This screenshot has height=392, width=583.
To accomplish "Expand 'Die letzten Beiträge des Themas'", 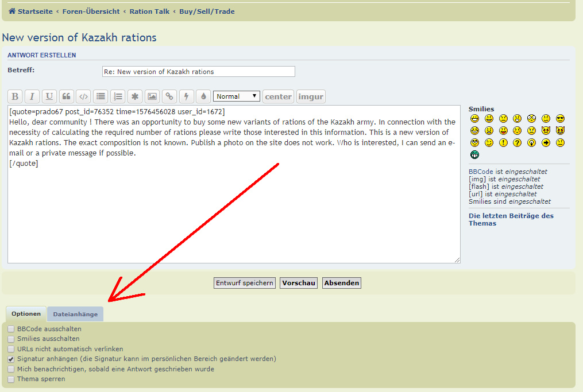I will [x=511, y=219].
